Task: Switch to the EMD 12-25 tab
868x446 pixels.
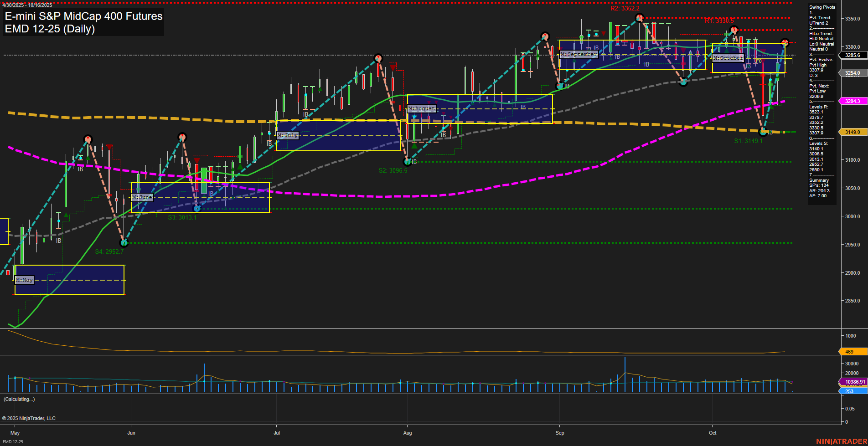Action: click(12, 441)
